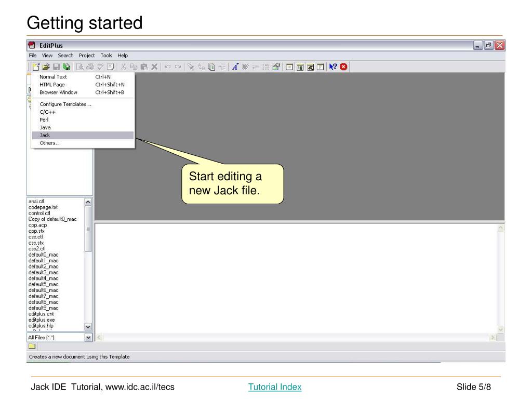Open the All Files (*.*) filter dropdown

[x=88, y=338]
